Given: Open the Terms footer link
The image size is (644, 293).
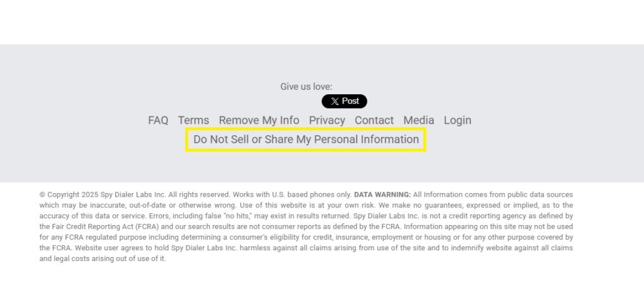Looking at the screenshot, I should [194, 120].
